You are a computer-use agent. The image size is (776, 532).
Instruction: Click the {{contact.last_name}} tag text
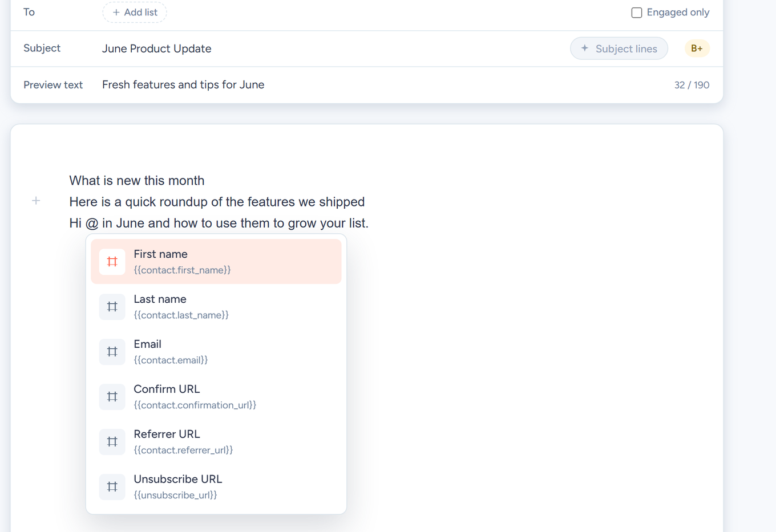[x=181, y=315]
